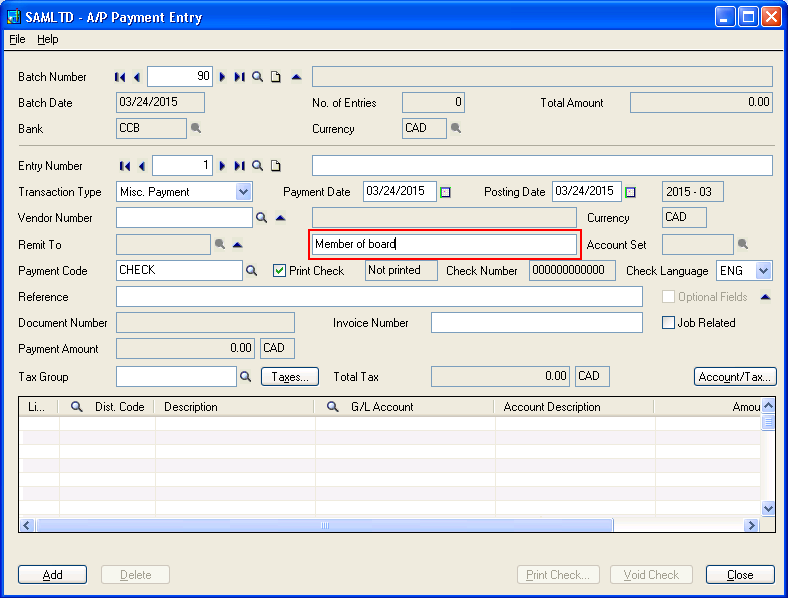Image resolution: width=788 pixels, height=598 pixels.
Task: Open Entry Number finder magnifier
Action: 257,166
